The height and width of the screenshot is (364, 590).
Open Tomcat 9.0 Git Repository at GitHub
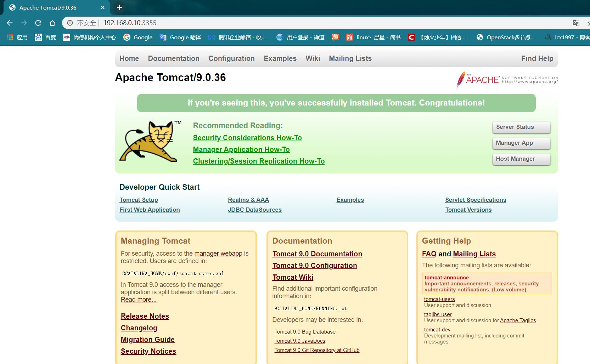317,350
